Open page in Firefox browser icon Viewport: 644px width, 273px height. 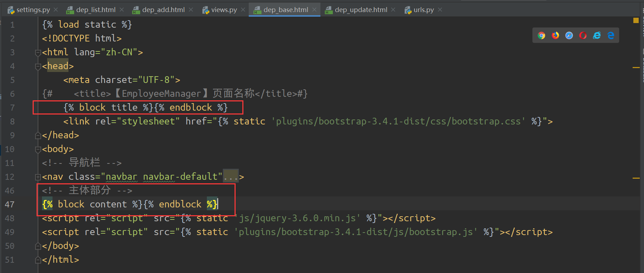point(555,35)
